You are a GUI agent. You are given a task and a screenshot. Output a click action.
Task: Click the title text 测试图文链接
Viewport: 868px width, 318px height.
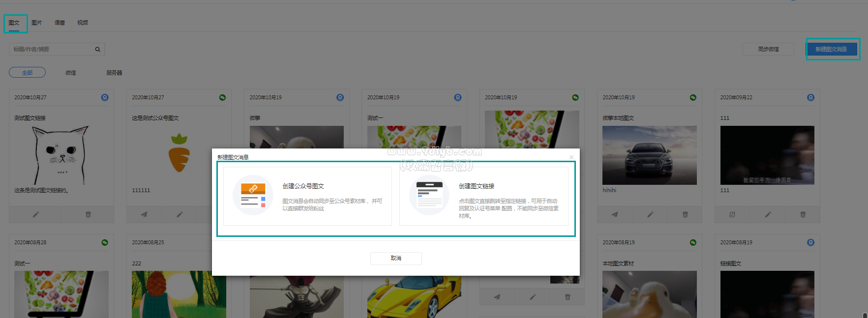30,118
